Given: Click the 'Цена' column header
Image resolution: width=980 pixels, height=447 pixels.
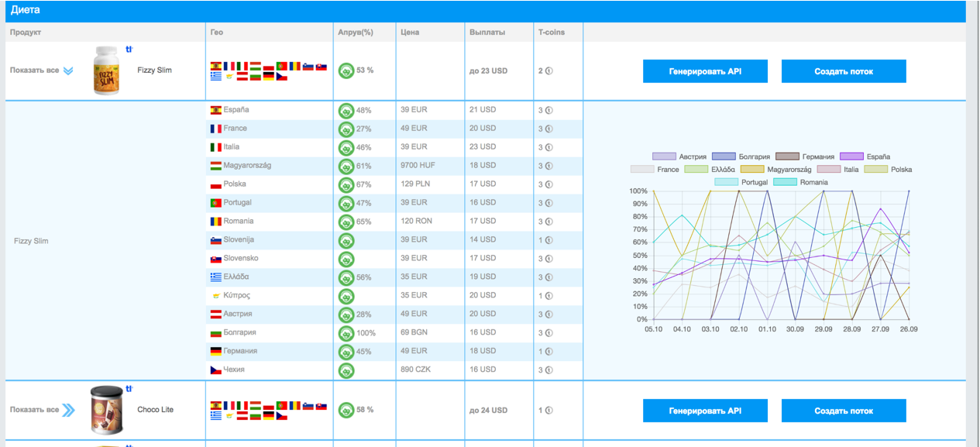Looking at the screenshot, I should pyautogui.click(x=410, y=33).
